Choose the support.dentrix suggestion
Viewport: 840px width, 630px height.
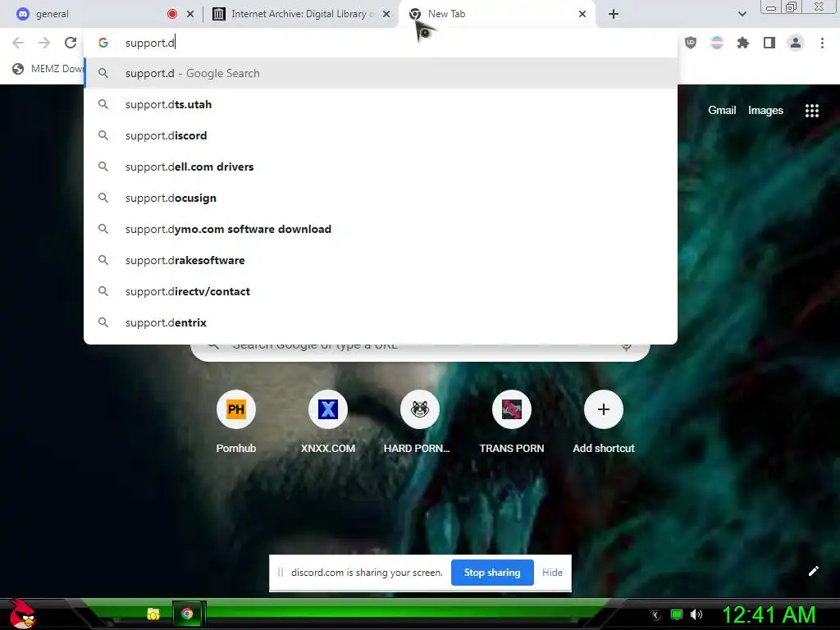point(381,322)
